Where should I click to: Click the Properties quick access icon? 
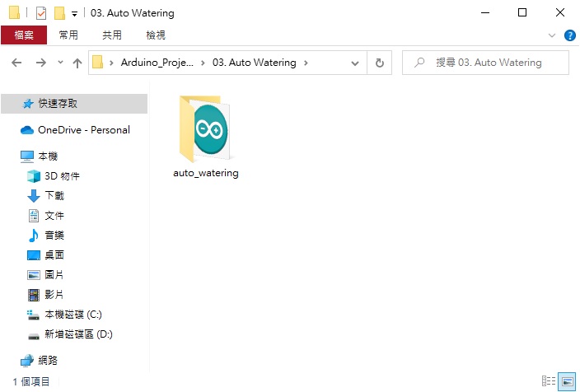point(41,13)
